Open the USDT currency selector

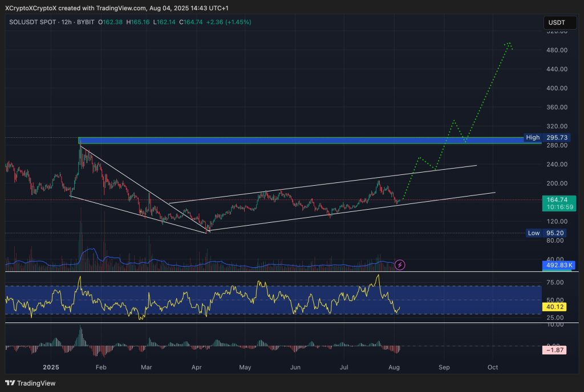[x=557, y=23]
